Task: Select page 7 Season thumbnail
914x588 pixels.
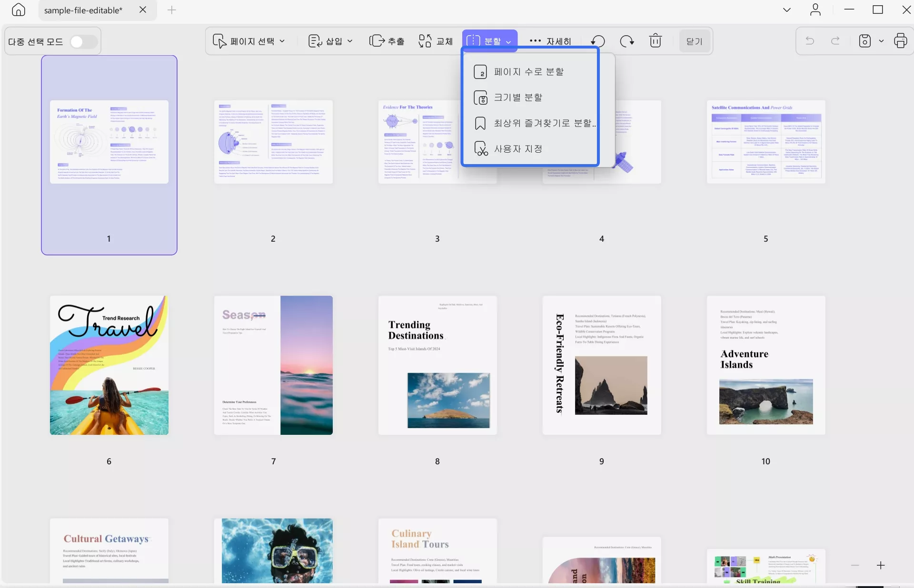Action: (273, 365)
